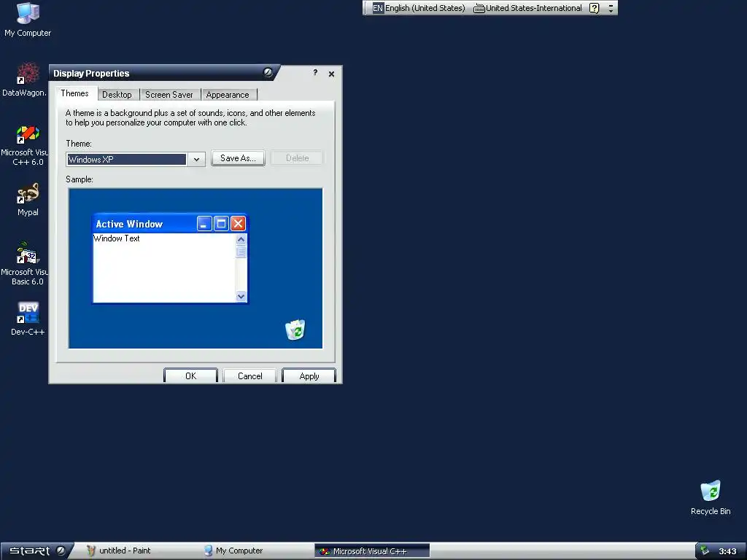The height and width of the screenshot is (560, 747).
Task: Open the My Computer desktop icon
Action: (x=28, y=20)
